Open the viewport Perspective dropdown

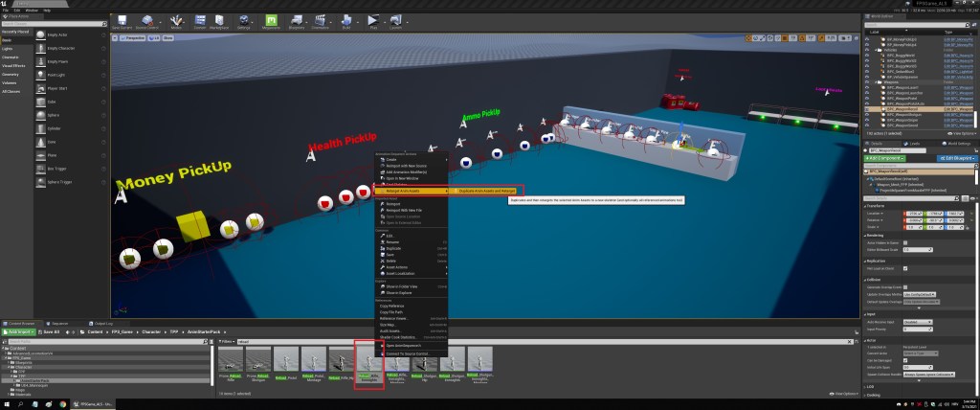pyautogui.click(x=134, y=39)
